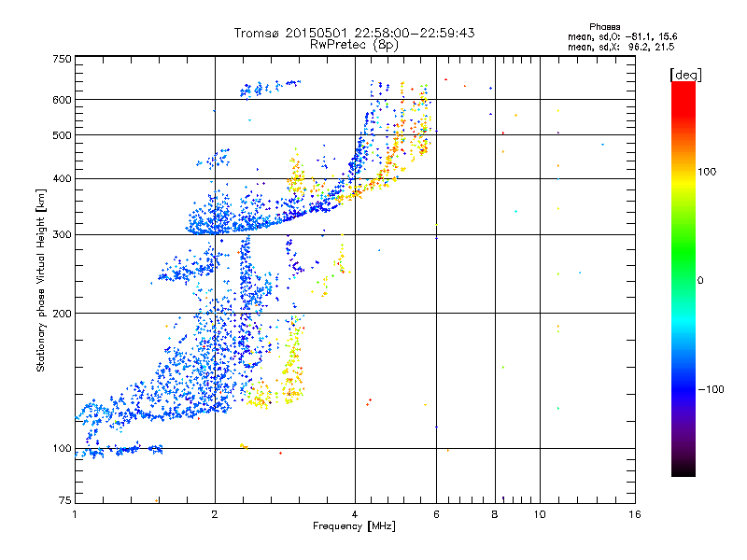The width and height of the screenshot is (747, 560).
Task: Click the x-axis '10' tick label
Action: click(540, 514)
